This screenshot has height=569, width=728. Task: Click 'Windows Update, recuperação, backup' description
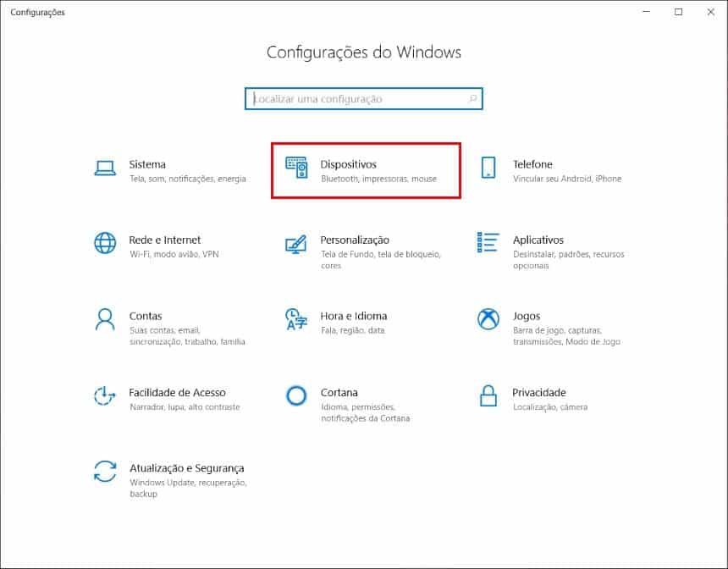coord(188,489)
